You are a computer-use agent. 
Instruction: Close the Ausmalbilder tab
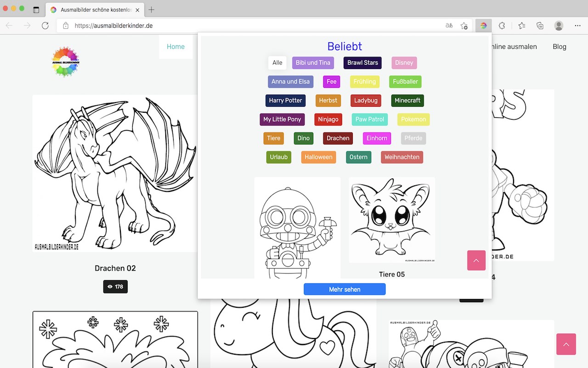(138, 10)
